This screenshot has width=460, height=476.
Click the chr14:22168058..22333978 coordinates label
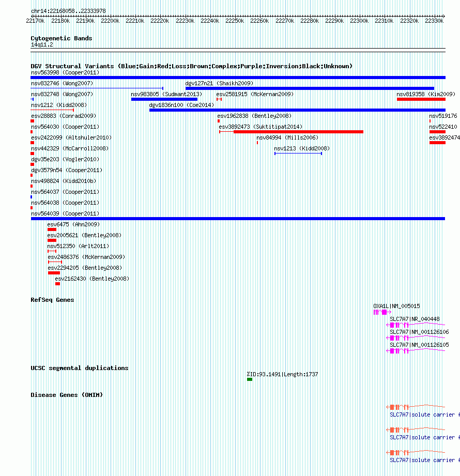click(68, 11)
